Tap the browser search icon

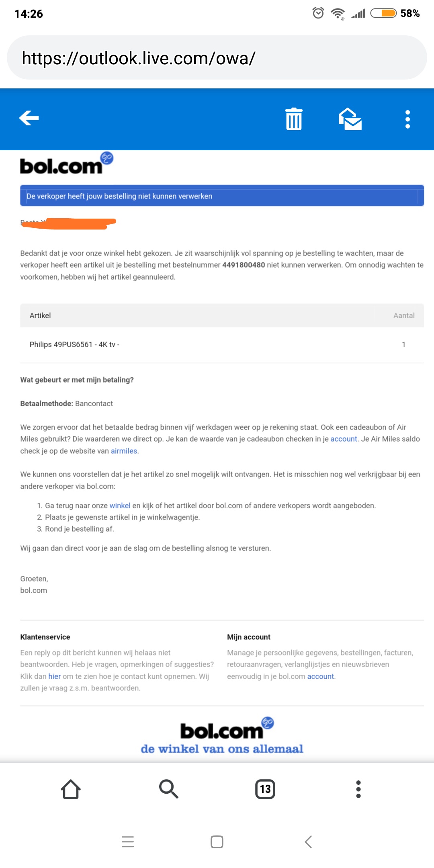(168, 789)
